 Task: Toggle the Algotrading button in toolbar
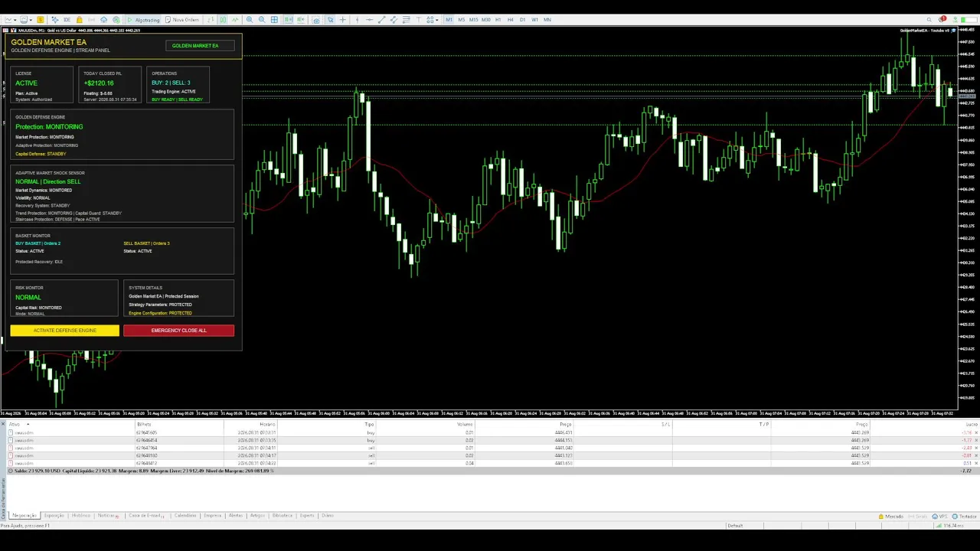[143, 19]
